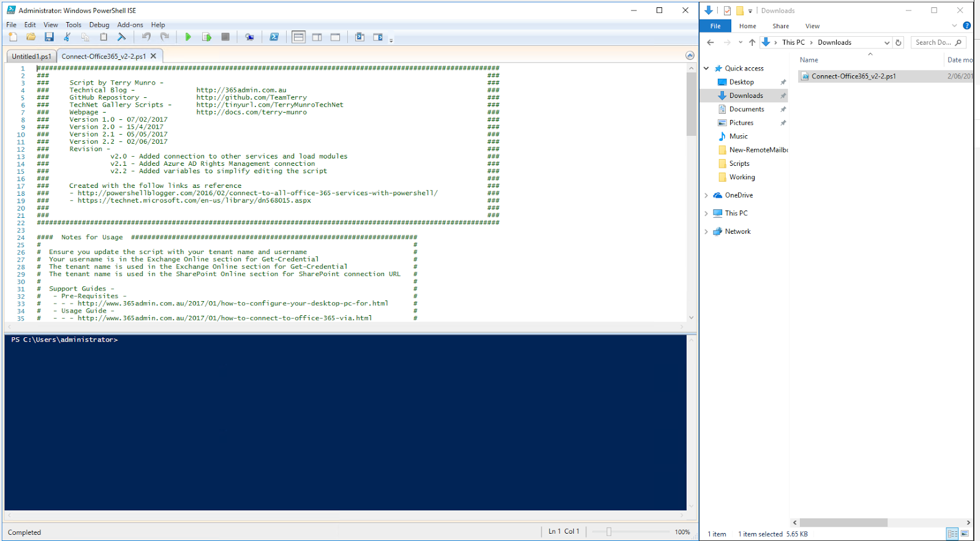Cut selection with the scissors icon

pyautogui.click(x=67, y=37)
